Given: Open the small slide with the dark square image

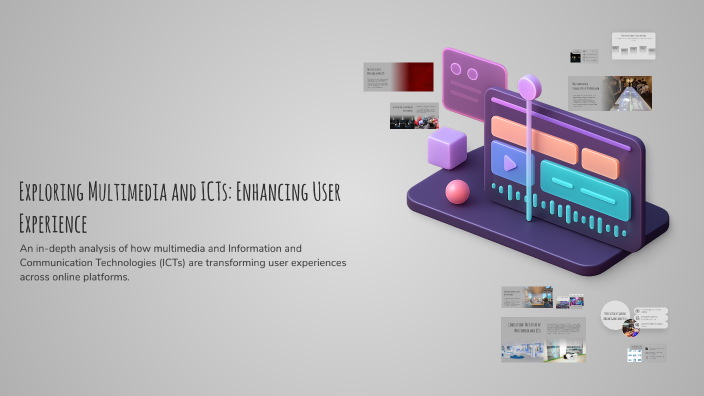Looking at the screenshot, I should (x=584, y=56).
